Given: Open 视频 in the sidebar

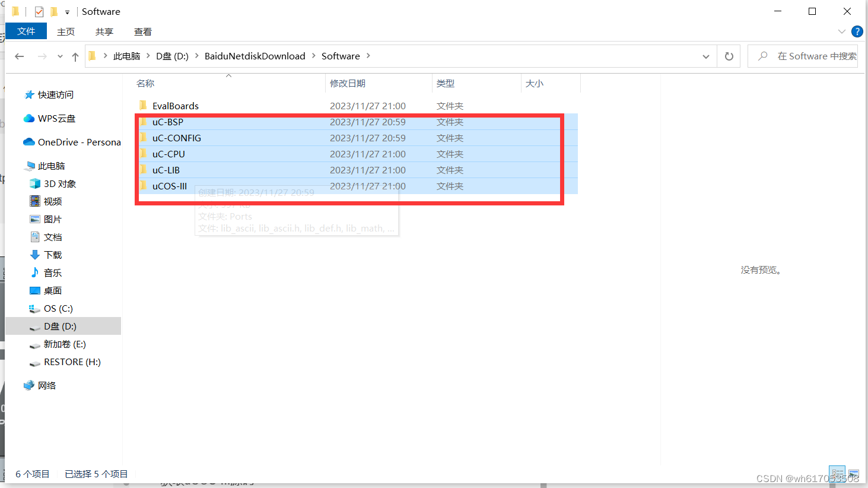Looking at the screenshot, I should (53, 201).
